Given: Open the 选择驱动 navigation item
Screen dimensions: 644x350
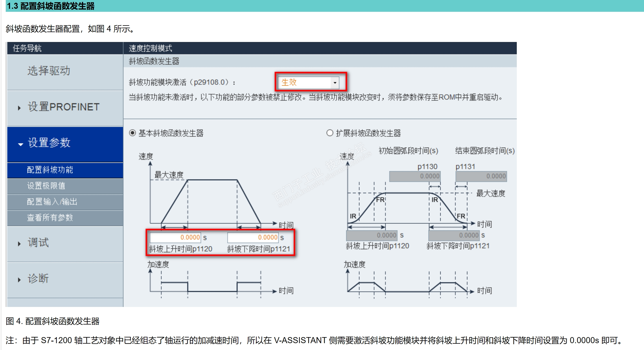Looking at the screenshot, I should coord(49,71).
